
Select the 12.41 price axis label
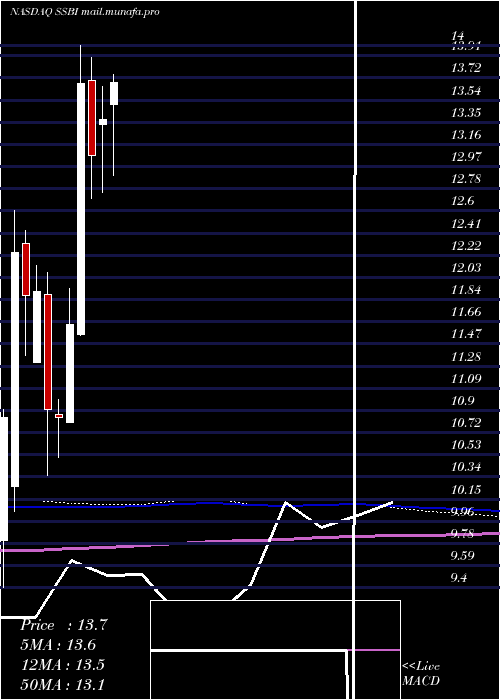[x=466, y=224]
